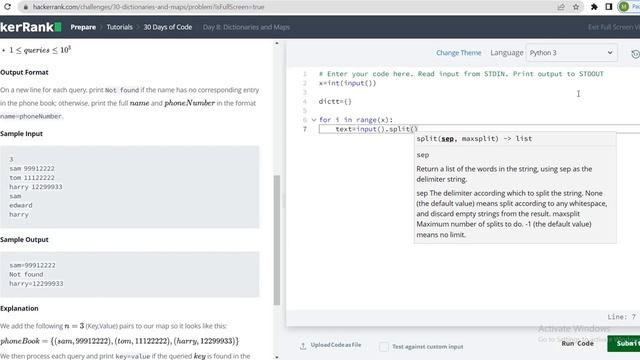
Task: Click sample input line 'tom 11122222'
Action: tap(32, 178)
